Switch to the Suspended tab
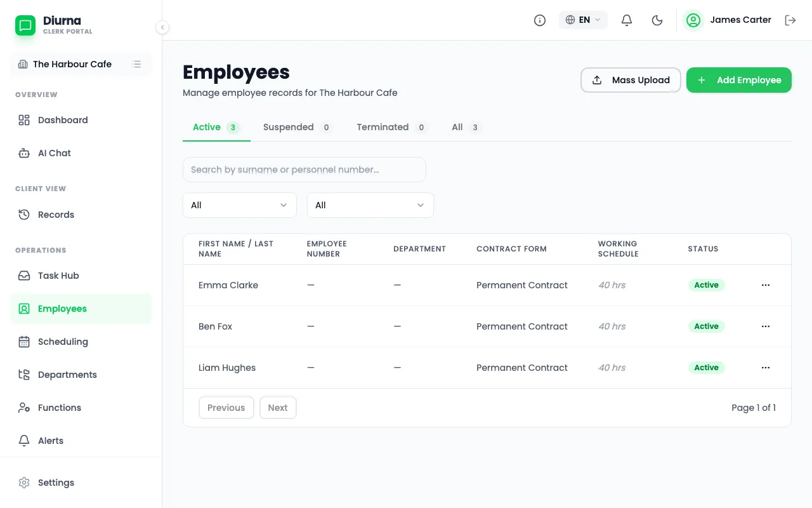Image resolution: width=812 pixels, height=508 pixels. (x=298, y=127)
